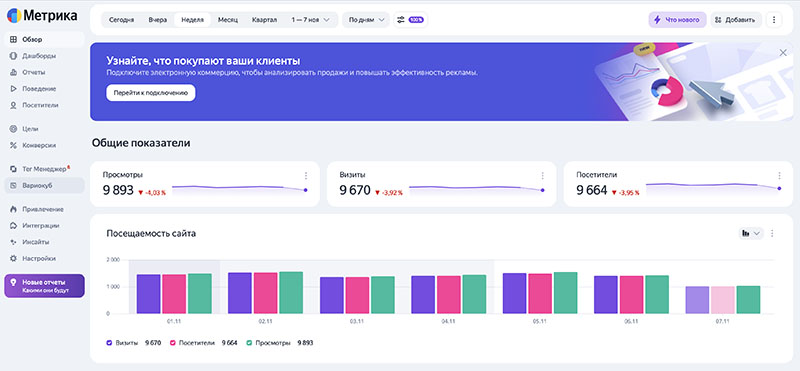800x371 pixels.
Task: Click the Привлечение flame icon
Action: [x=13, y=209]
